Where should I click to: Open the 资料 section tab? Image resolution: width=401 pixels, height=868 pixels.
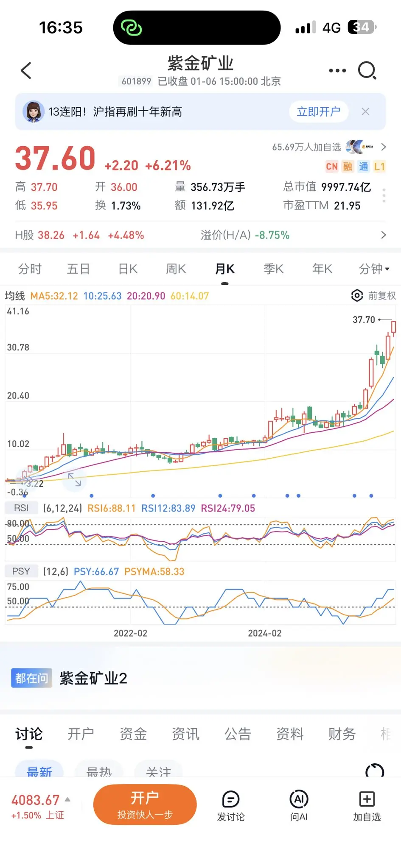(x=290, y=734)
